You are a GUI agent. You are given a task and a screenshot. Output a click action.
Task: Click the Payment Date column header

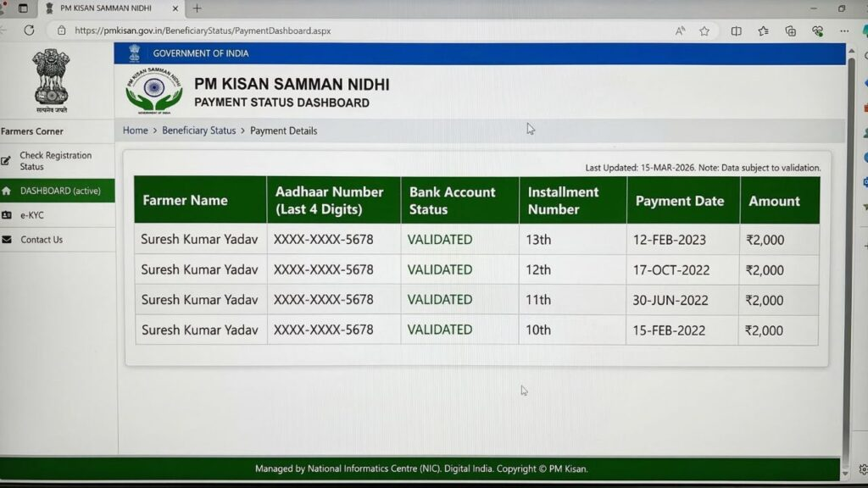click(680, 201)
